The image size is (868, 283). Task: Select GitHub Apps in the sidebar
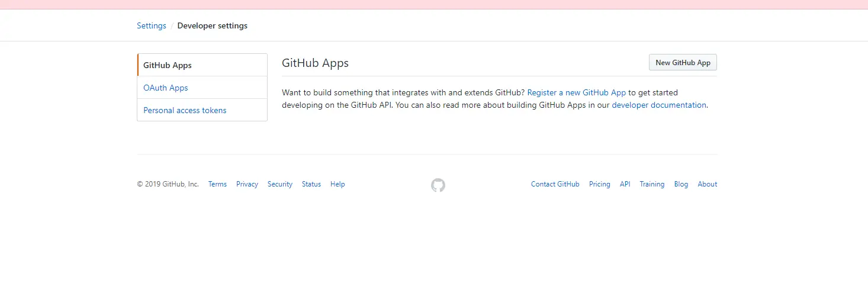click(168, 65)
